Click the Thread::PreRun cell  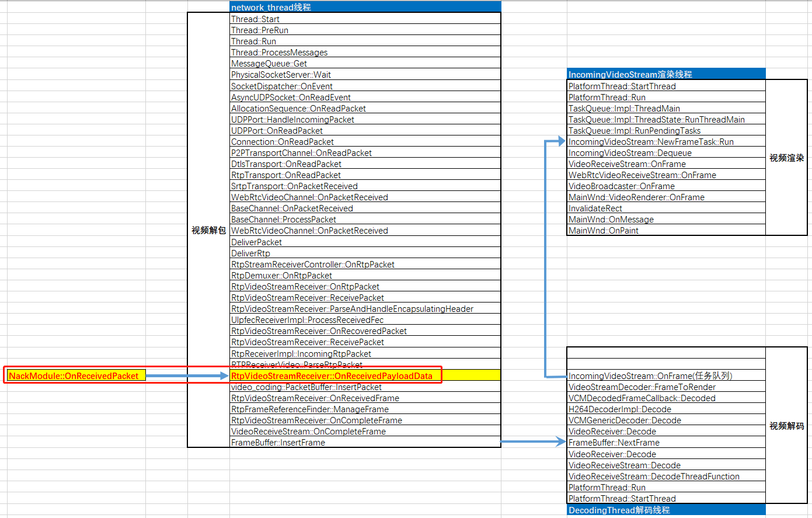click(365, 30)
